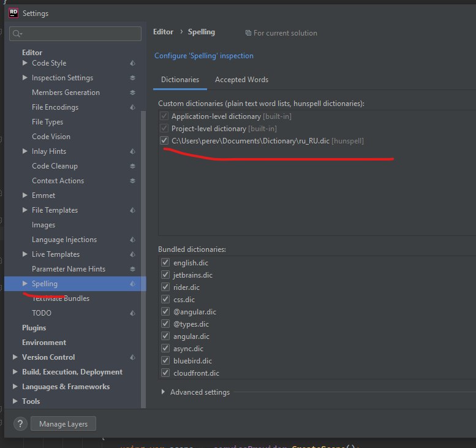Image resolution: width=476 pixels, height=448 pixels.
Task: Expand the Emmet tree node
Action: coord(25,195)
